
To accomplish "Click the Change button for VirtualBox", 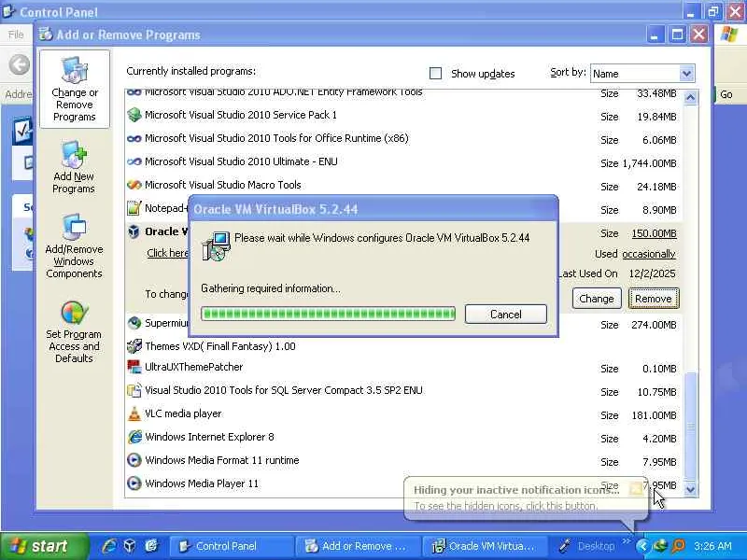I will pyautogui.click(x=597, y=299).
